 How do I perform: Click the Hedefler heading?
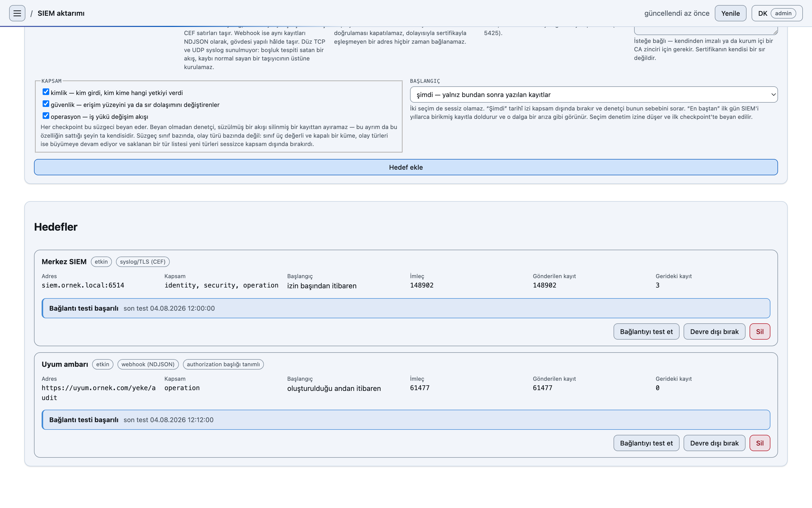click(56, 227)
